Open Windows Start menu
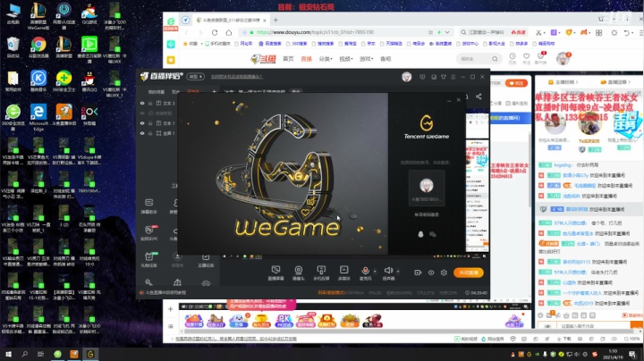 8,354
